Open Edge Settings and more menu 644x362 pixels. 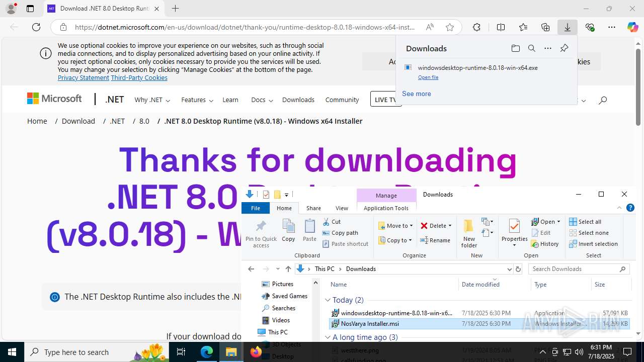pyautogui.click(x=612, y=27)
